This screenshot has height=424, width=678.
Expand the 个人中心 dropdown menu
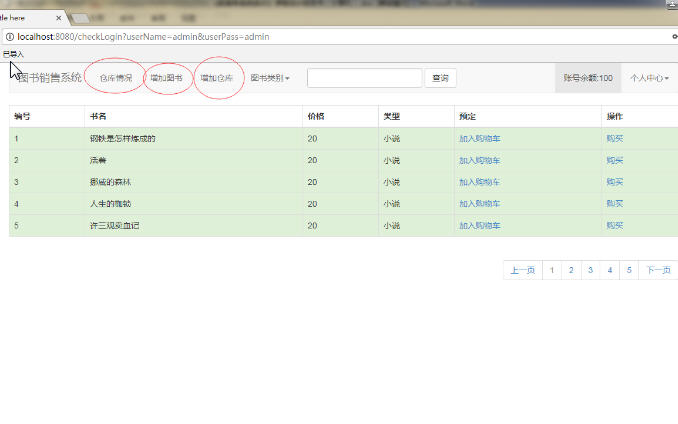[x=649, y=78]
